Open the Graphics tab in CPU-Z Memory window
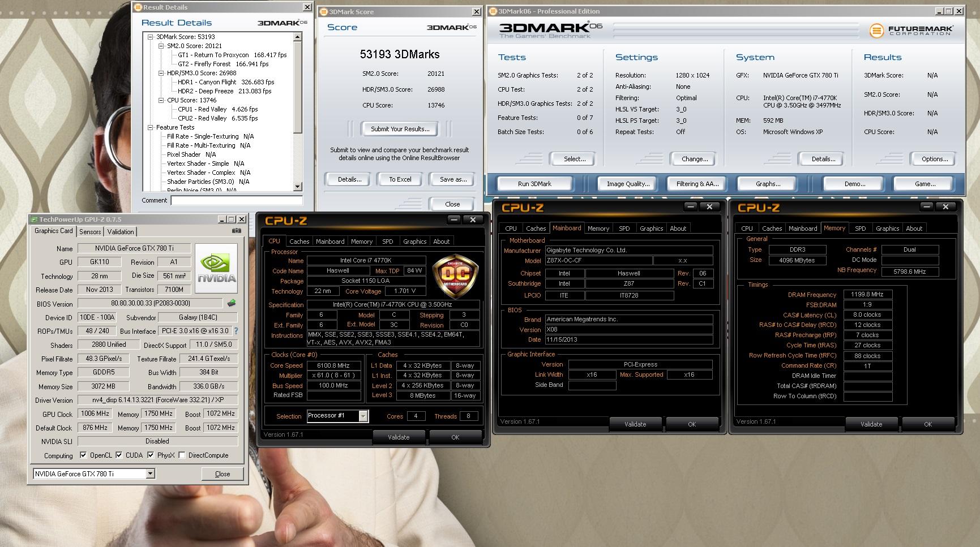The width and height of the screenshot is (980, 547). coord(887,229)
